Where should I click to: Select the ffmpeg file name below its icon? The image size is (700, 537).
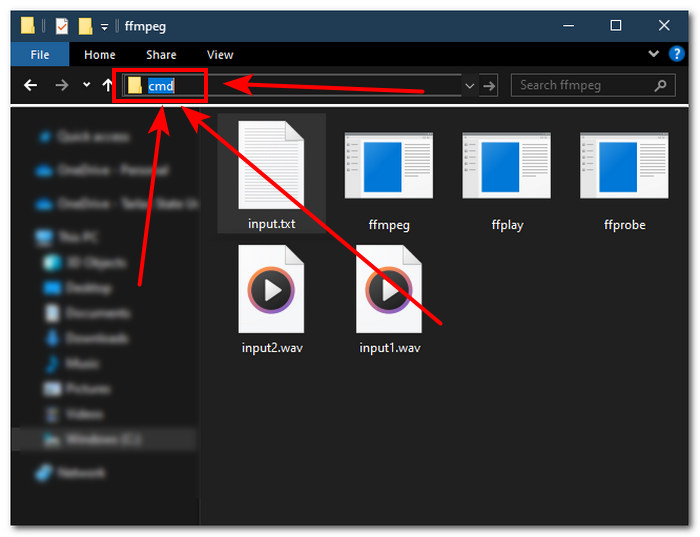point(389,225)
